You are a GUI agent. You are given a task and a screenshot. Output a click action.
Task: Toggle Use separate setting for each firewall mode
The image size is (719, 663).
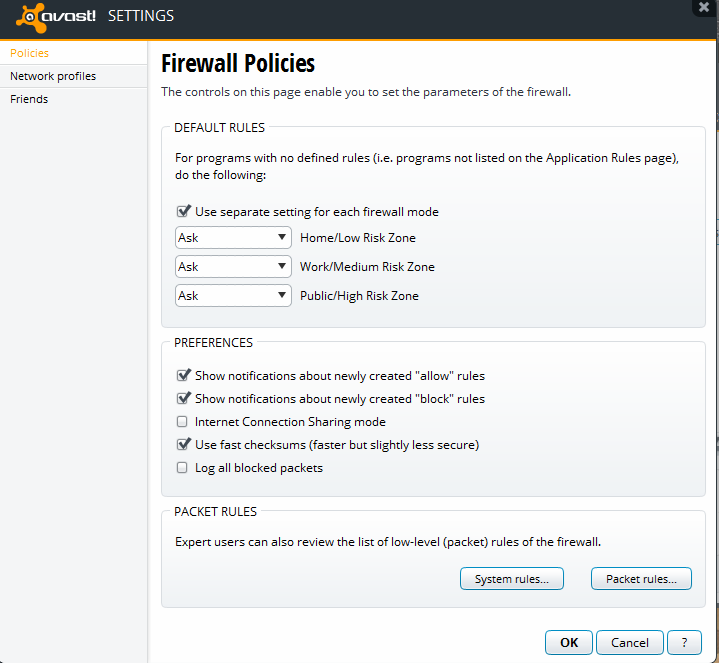pyautogui.click(x=183, y=212)
